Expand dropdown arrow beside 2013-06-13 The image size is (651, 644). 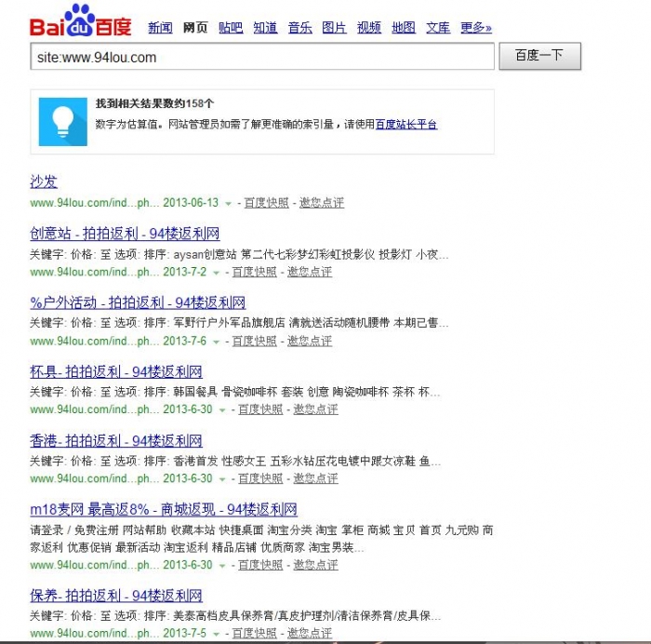228,204
